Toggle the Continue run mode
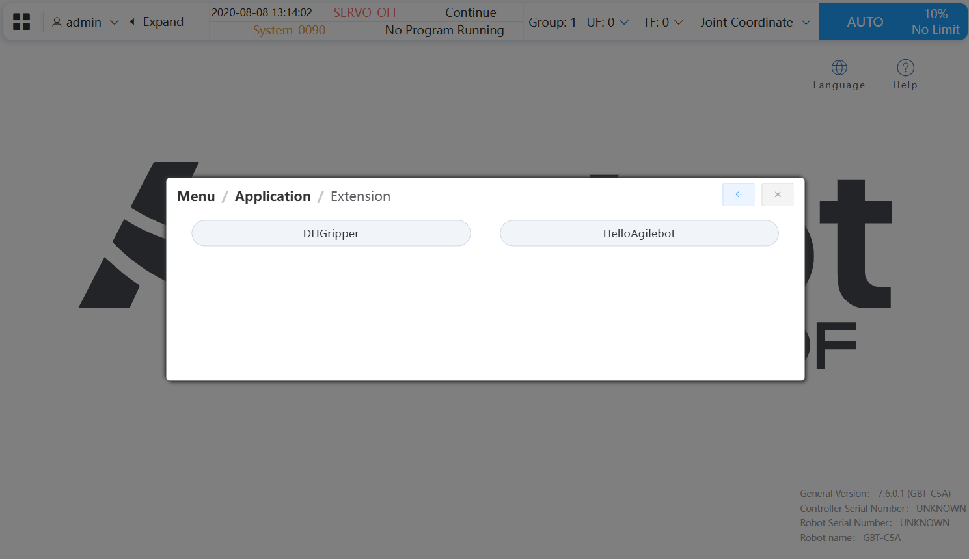 coord(471,12)
